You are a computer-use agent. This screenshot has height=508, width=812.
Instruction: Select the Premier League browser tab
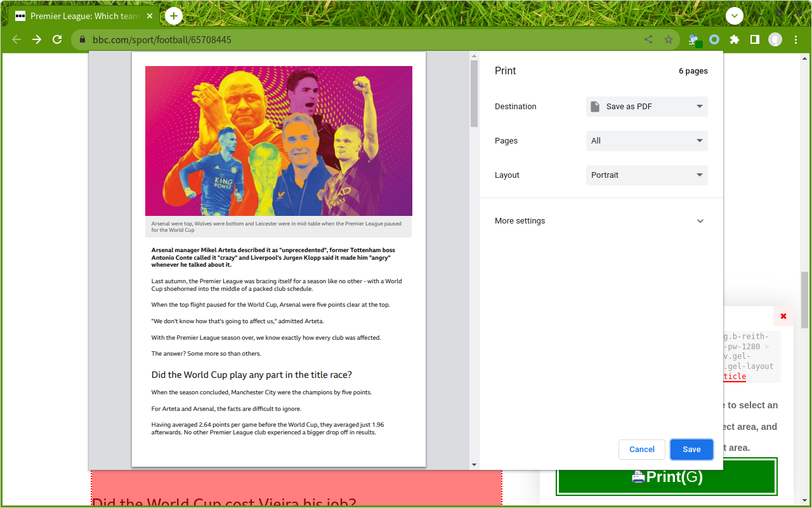pos(84,16)
